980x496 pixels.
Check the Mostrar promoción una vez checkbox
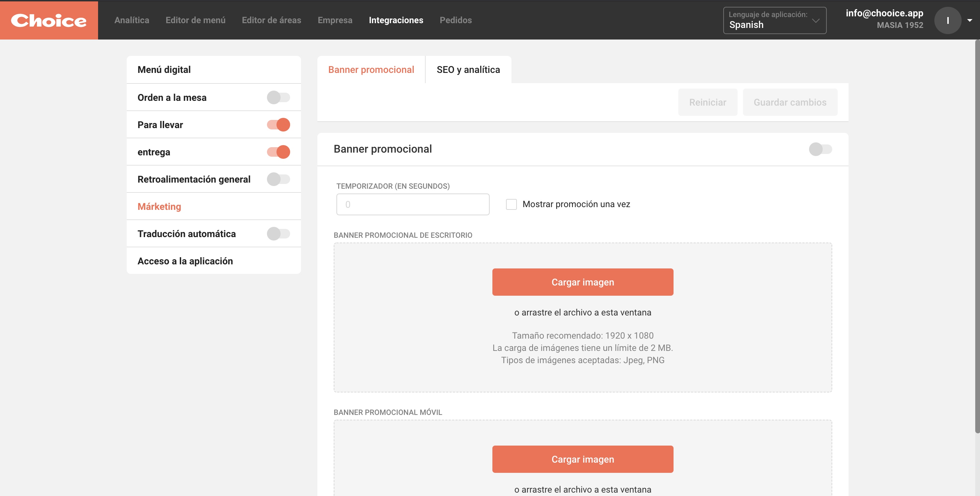coord(511,204)
